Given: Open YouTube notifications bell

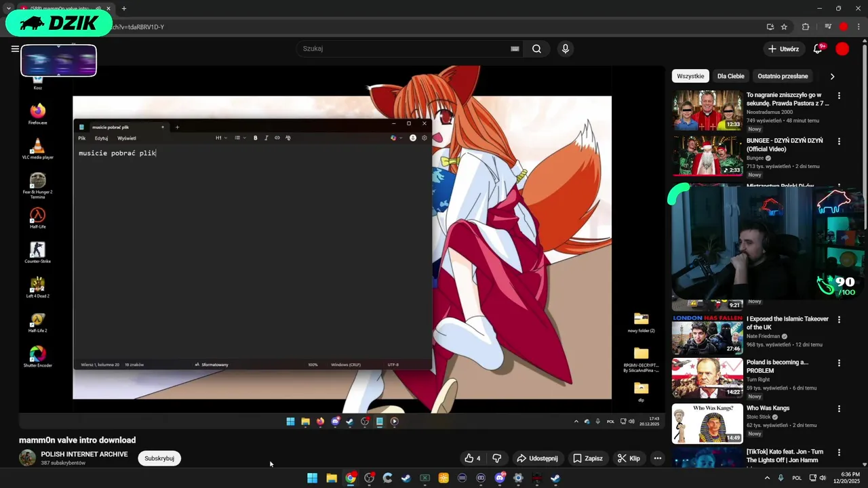Looking at the screenshot, I should (x=818, y=49).
